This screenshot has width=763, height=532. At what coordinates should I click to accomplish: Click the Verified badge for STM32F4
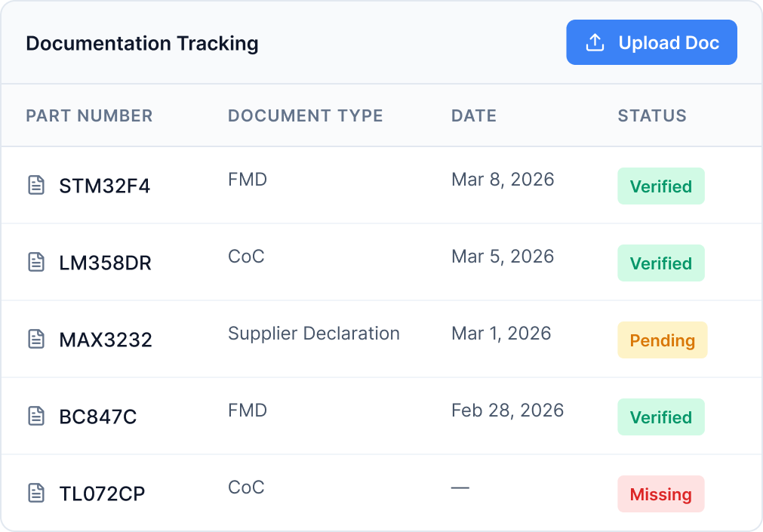660,186
